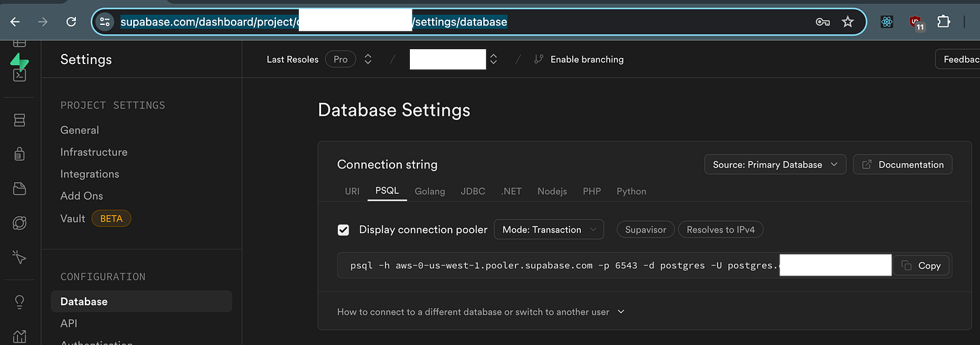Open Authentication lock icon in sidebar
Image resolution: width=980 pixels, height=345 pixels.
tap(20, 154)
